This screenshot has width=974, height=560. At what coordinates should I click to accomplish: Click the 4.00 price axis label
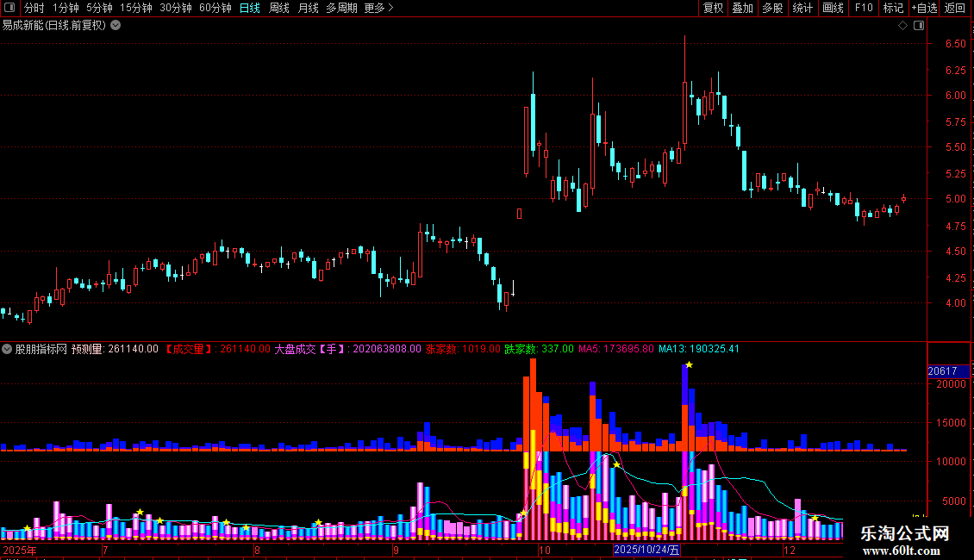tap(955, 303)
